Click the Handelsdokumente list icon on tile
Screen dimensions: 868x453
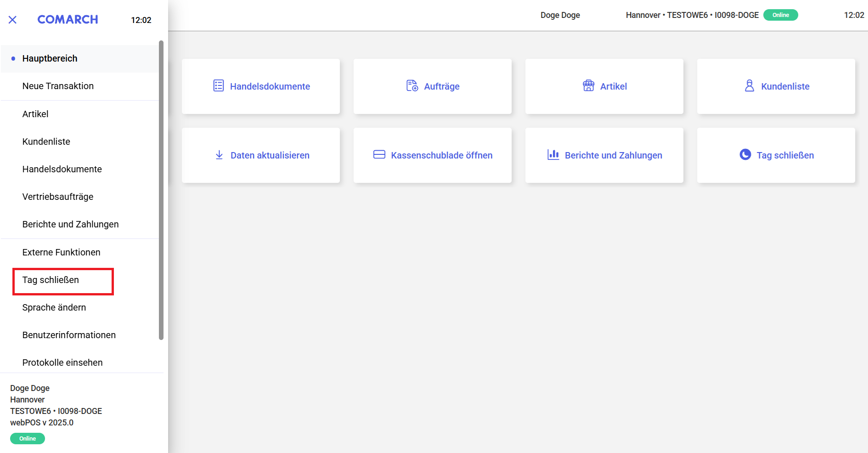coord(219,86)
